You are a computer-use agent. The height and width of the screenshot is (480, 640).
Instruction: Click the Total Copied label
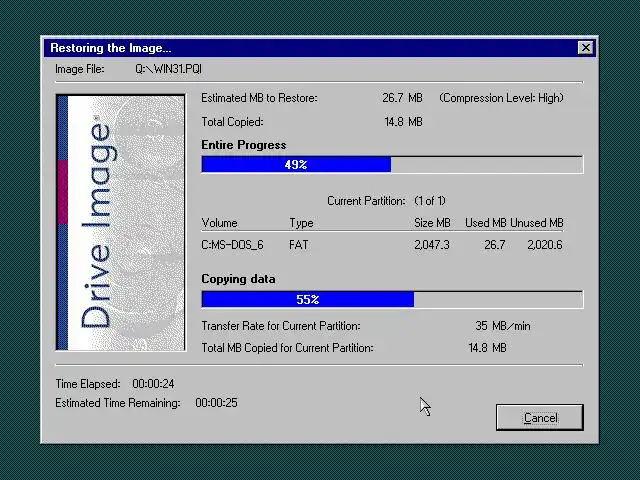tap(232, 122)
